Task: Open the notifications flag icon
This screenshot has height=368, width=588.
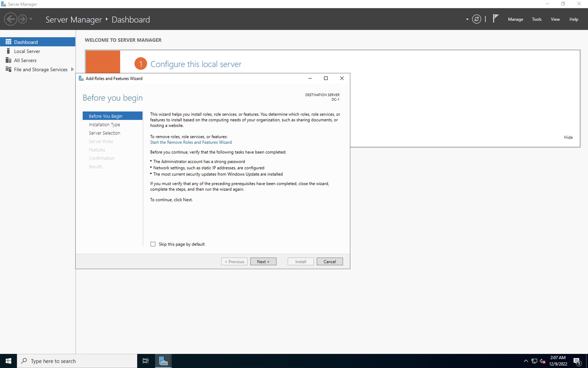Action: pyautogui.click(x=495, y=19)
